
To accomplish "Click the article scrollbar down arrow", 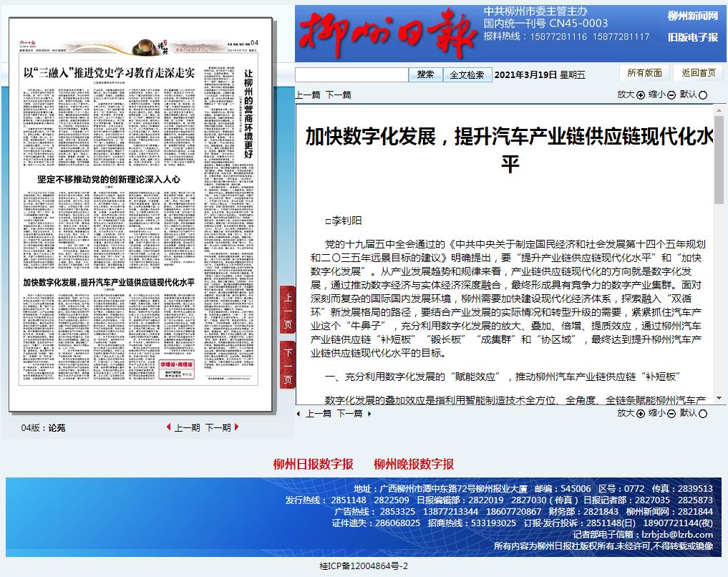I will 719,398.
